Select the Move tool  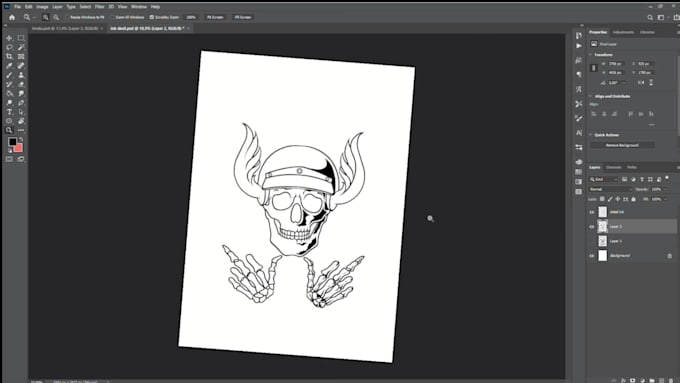click(9, 38)
